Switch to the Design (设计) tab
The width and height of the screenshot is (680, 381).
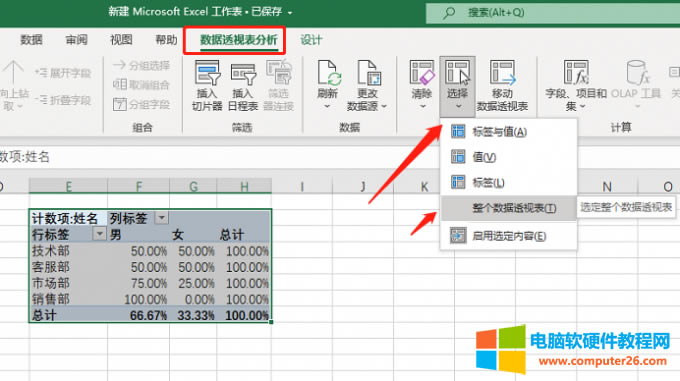[311, 40]
